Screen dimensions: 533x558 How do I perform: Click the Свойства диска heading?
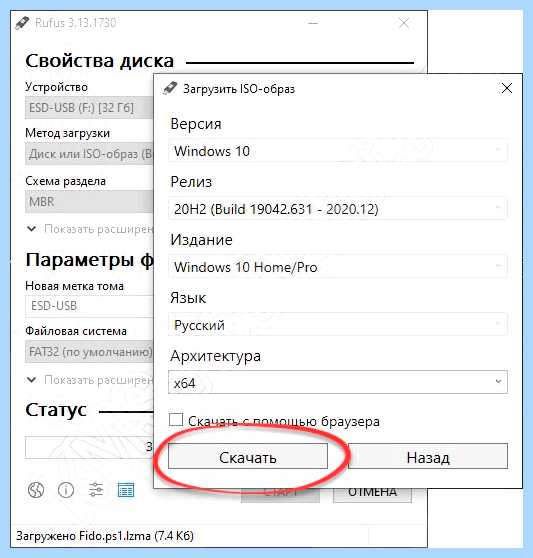[x=99, y=61]
